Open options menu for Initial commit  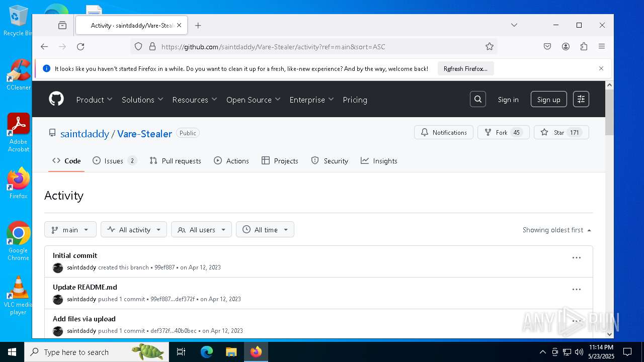(577, 258)
